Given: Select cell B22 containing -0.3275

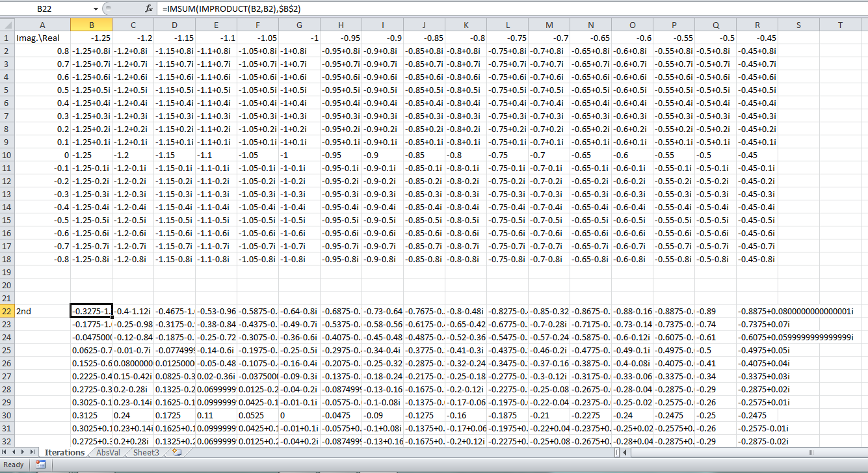Looking at the screenshot, I should [91, 311].
